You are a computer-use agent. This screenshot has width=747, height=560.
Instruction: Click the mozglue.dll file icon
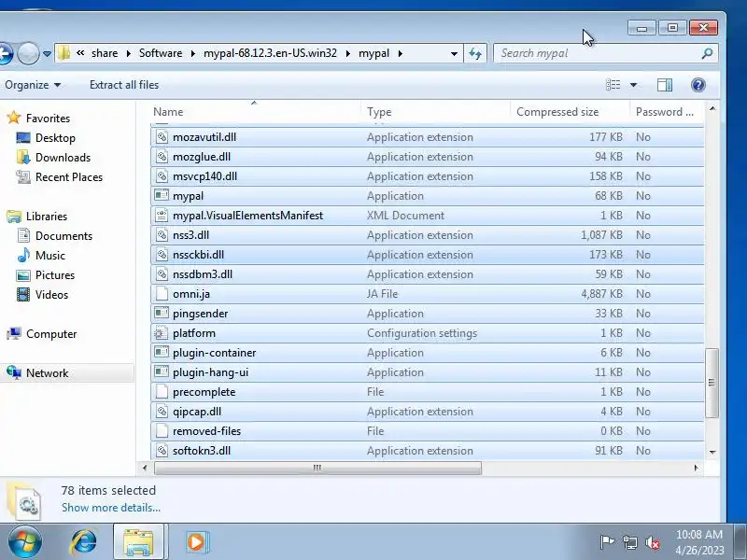[162, 157]
